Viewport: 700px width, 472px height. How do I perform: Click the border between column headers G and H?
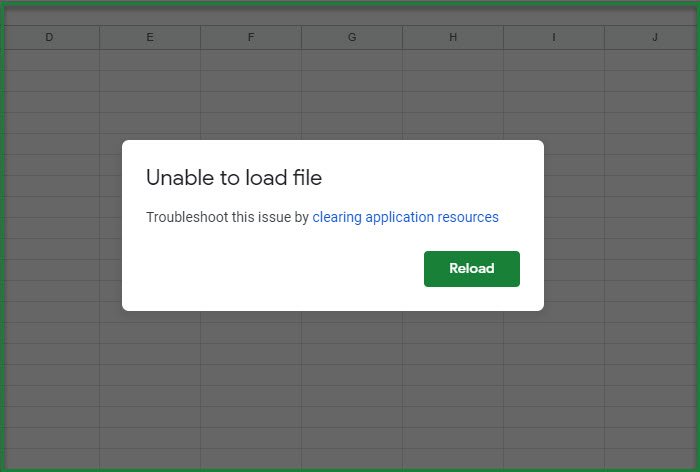point(403,38)
